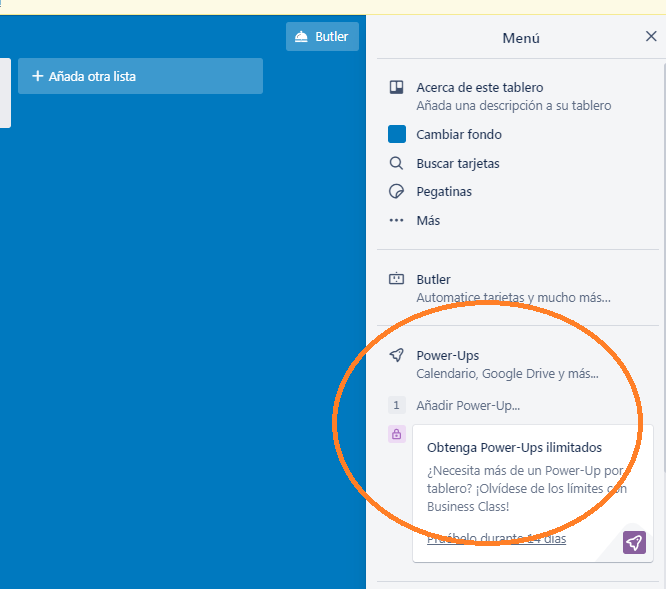
Task: Open the Butler button in board header
Action: click(322, 37)
